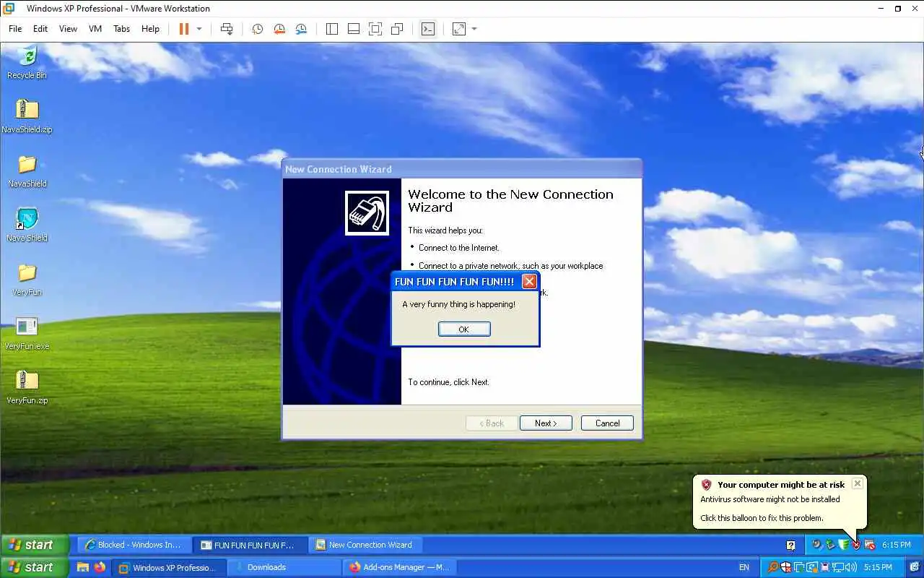
Task: Switch to the New Connection Wizard taskbar item
Action: tap(365, 545)
